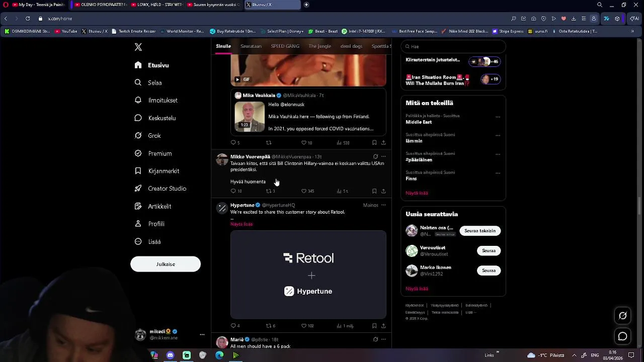Switch to Sinulle tab
Viewport: 644px width, 362px height.
[x=223, y=46]
